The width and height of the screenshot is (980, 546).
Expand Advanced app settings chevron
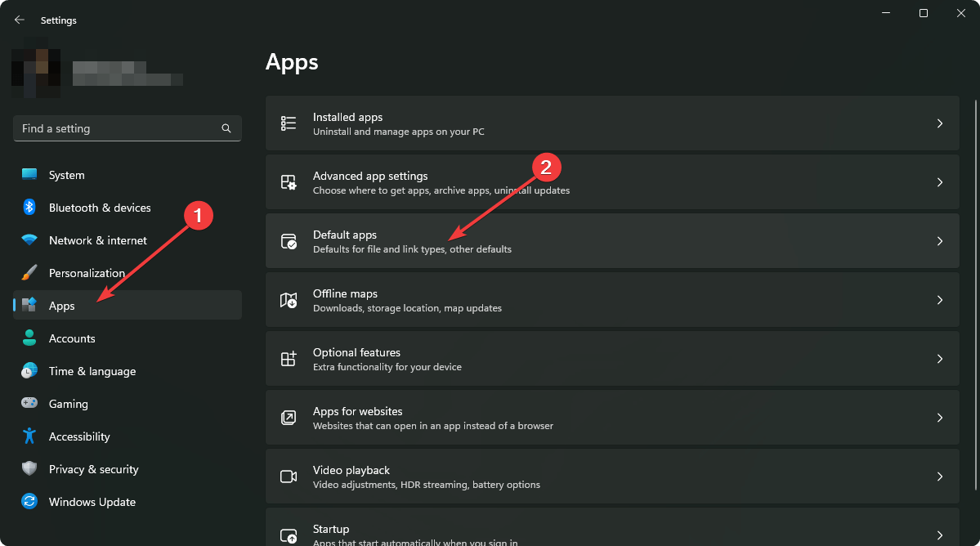click(x=939, y=181)
